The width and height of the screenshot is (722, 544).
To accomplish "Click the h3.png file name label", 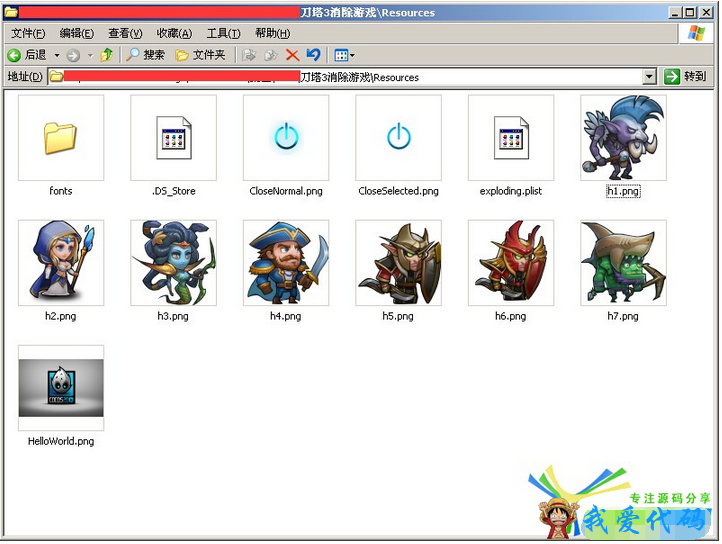I will (173, 316).
